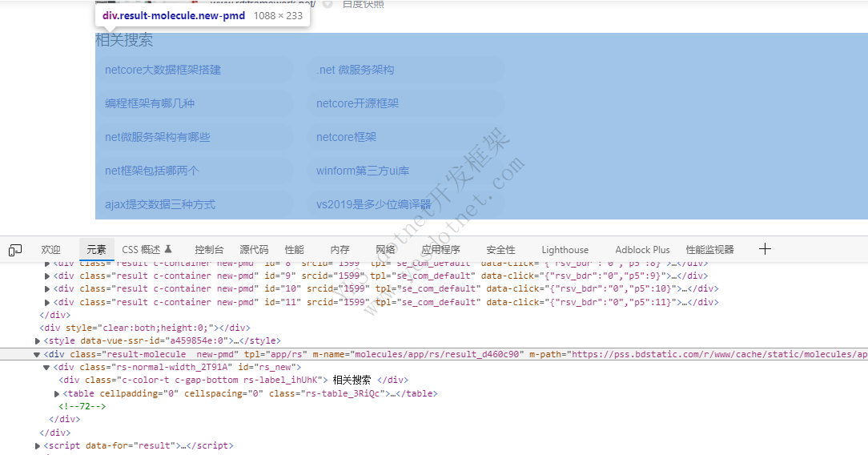Open the 应用程序 tab
The width and height of the screenshot is (868, 455).
pyautogui.click(x=440, y=250)
